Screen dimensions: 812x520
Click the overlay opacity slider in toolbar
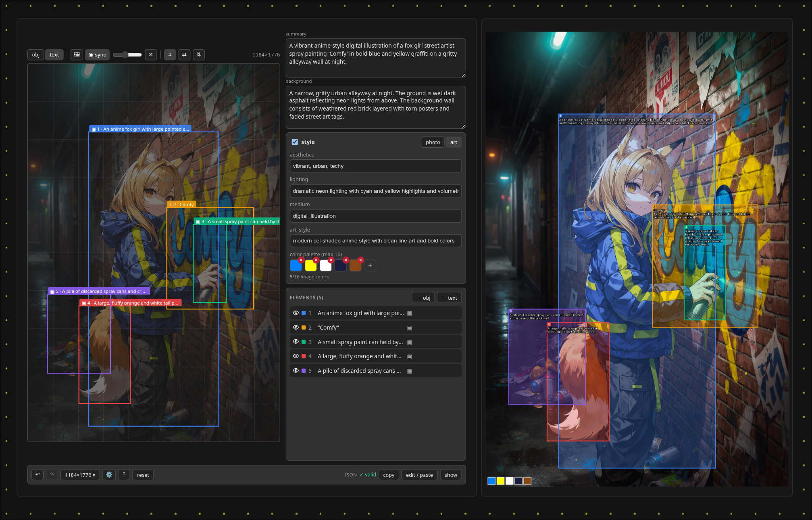click(x=127, y=55)
